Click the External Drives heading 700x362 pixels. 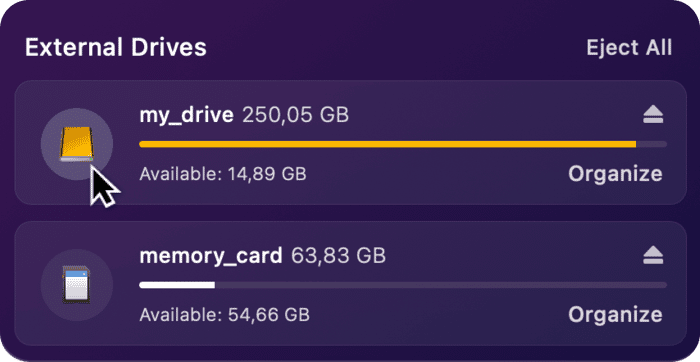116,48
